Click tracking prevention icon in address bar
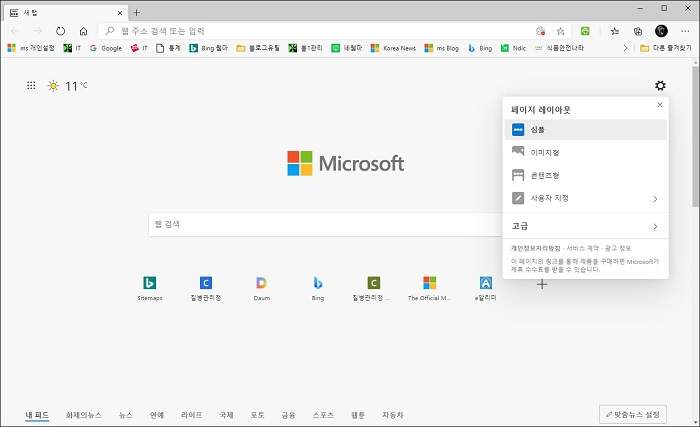The image size is (700, 427). 541,31
